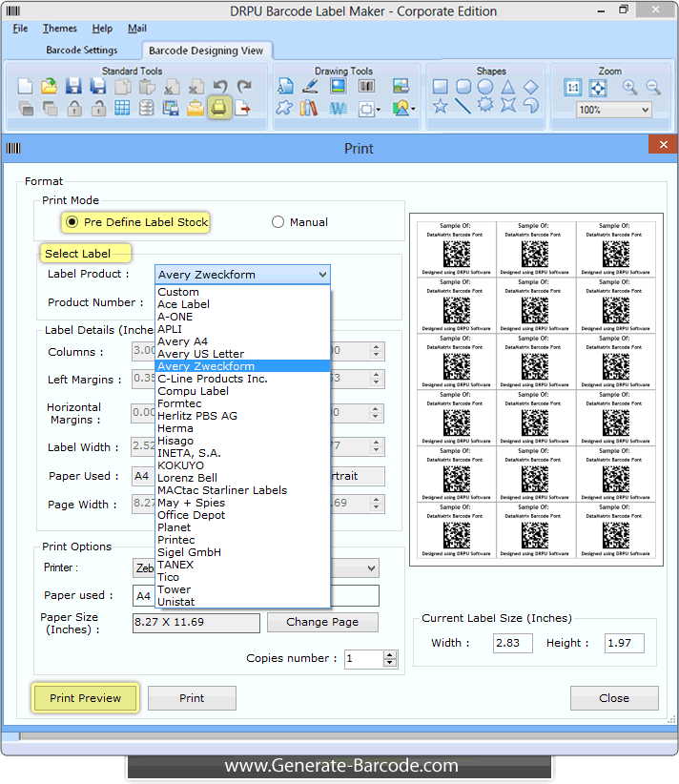Click the Width value field showing 2.83

tap(512, 643)
